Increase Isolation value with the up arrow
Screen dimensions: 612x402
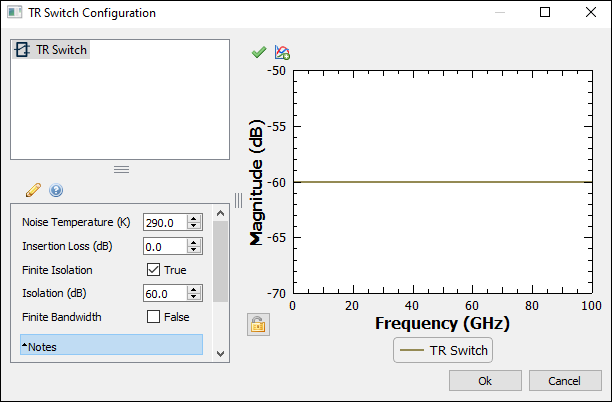(194, 290)
